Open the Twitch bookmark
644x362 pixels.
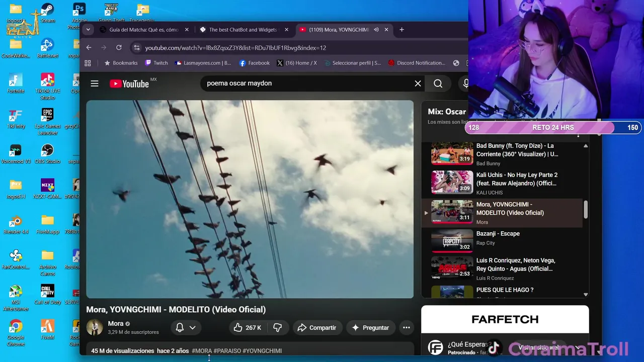coord(156,63)
